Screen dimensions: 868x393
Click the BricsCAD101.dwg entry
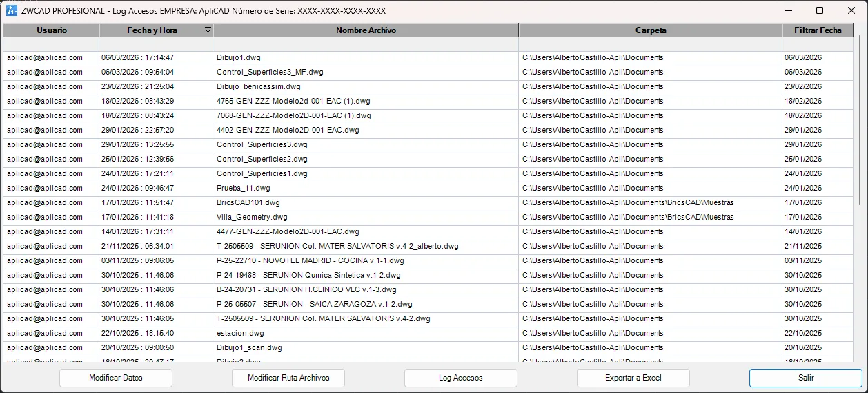coord(248,202)
